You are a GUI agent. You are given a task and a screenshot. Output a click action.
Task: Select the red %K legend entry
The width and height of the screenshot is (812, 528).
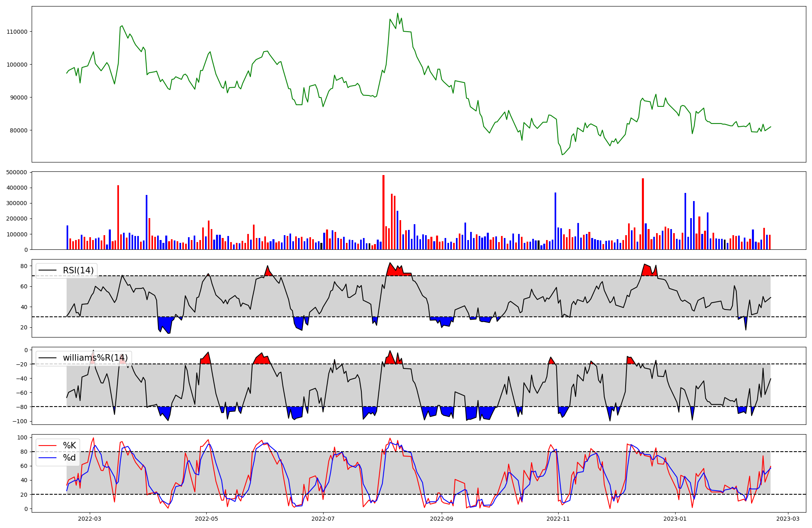(x=69, y=446)
